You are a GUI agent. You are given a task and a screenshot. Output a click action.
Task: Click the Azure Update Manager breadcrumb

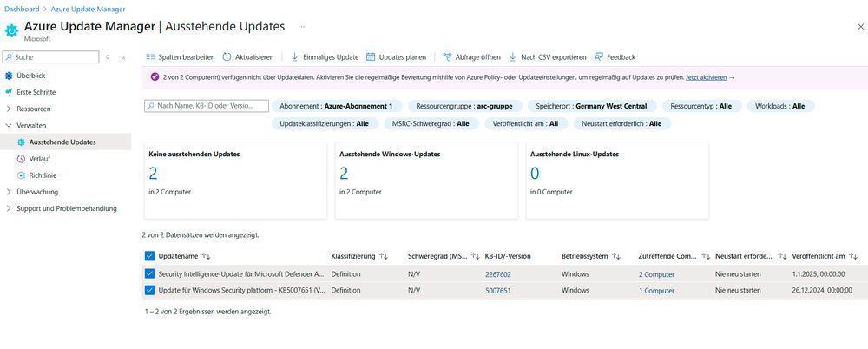pyautogui.click(x=88, y=9)
